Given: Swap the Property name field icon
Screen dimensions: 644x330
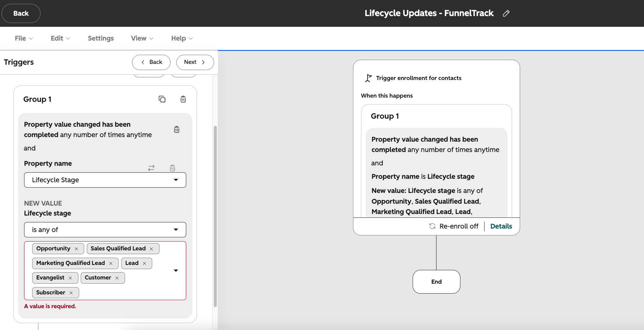Looking at the screenshot, I should click(x=151, y=168).
